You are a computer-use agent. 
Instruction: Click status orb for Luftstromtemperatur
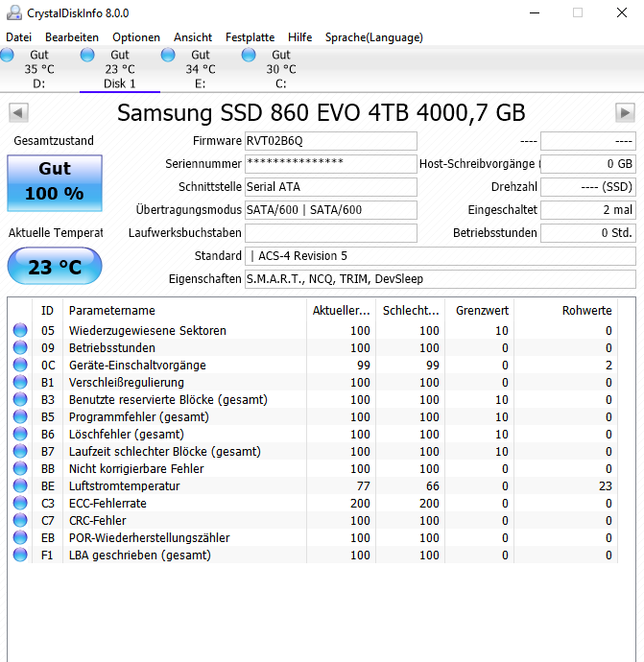click(20, 485)
